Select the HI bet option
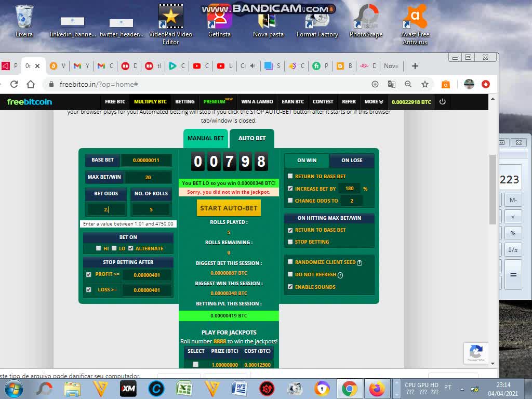This screenshot has width=532, height=399. [98, 248]
